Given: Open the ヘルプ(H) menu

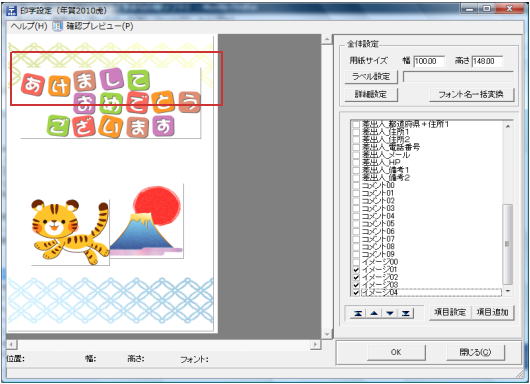Looking at the screenshot, I should coord(29,26).
